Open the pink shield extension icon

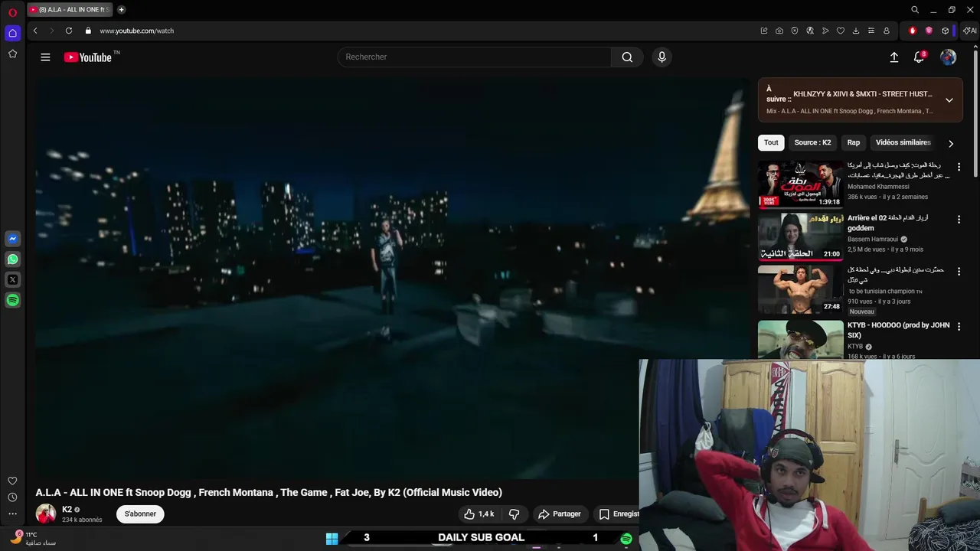pos(929,31)
